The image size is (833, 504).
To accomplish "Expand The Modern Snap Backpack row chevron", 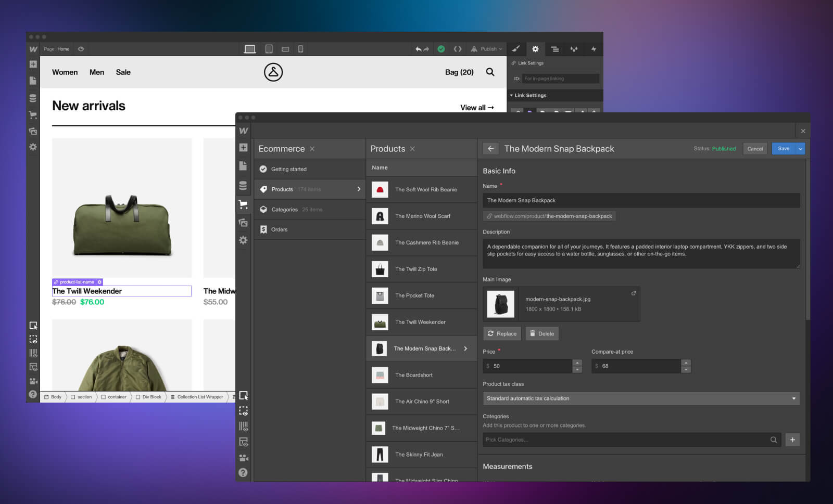I will (x=465, y=348).
